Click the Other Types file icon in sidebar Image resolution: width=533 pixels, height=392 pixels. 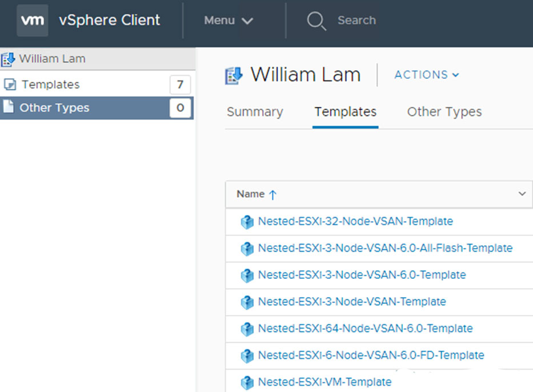(x=9, y=107)
